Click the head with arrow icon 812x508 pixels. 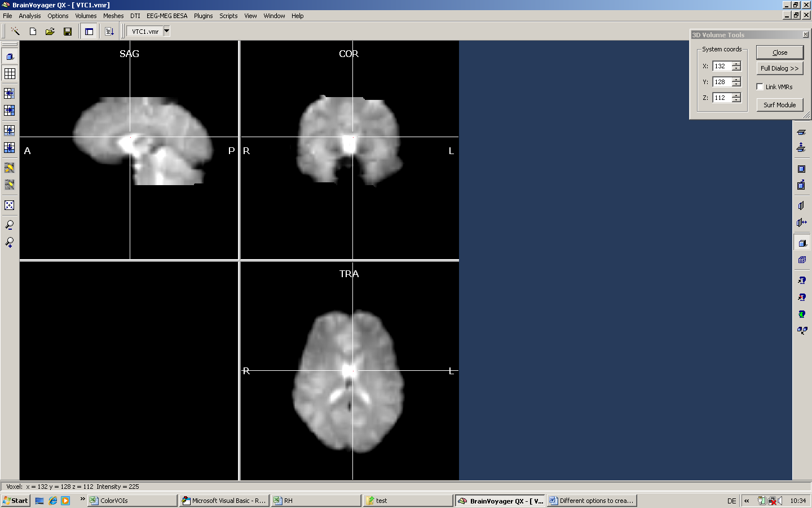pos(802,281)
